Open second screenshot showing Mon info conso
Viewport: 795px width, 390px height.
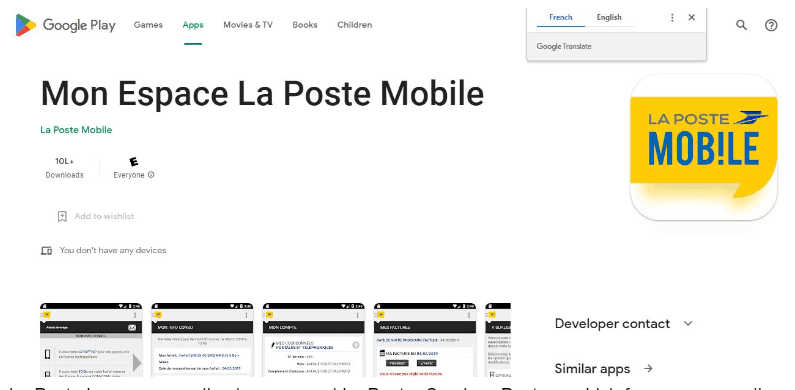[202, 340]
